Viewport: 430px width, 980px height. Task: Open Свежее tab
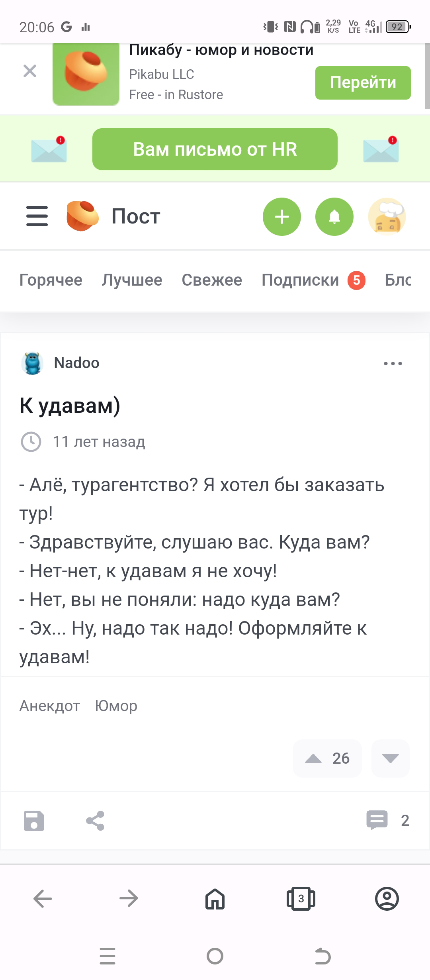[212, 280]
